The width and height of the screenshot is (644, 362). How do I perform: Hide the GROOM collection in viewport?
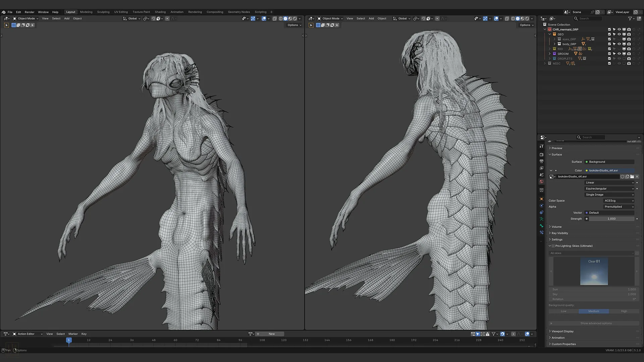[619, 54]
